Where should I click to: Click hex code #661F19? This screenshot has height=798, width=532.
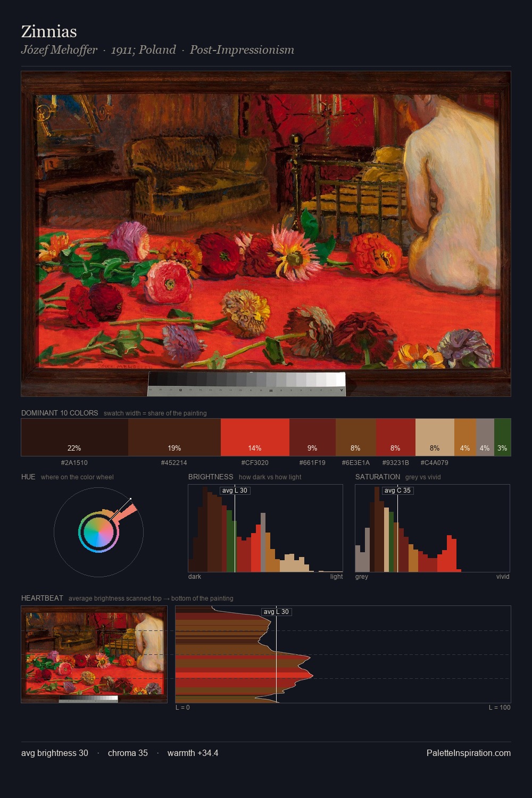pyautogui.click(x=312, y=463)
